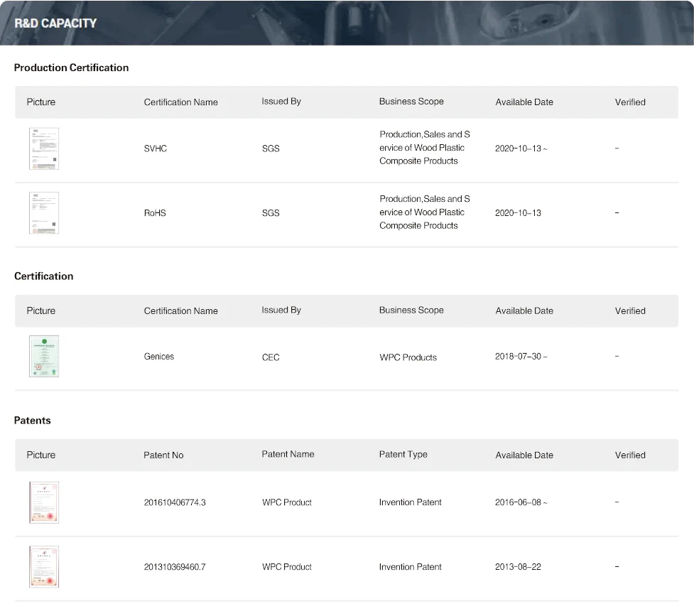Click the CEC issuer cell
The height and width of the screenshot is (616, 694).
coord(271,357)
